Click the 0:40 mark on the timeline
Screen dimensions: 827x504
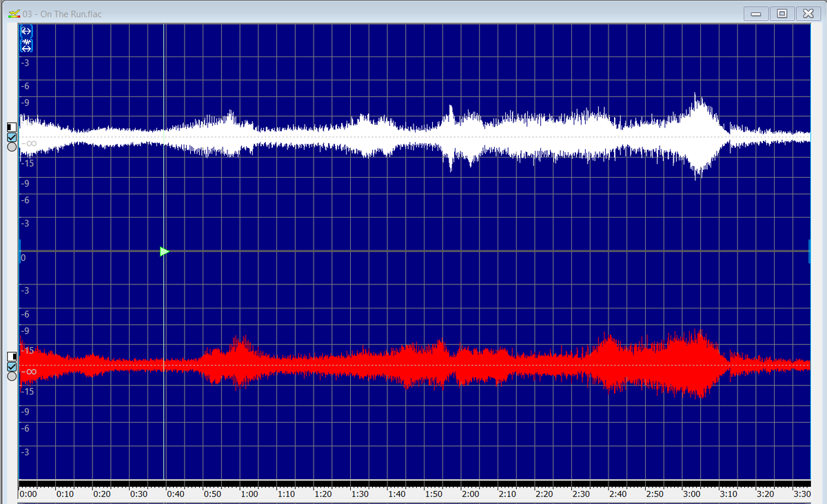click(175, 494)
